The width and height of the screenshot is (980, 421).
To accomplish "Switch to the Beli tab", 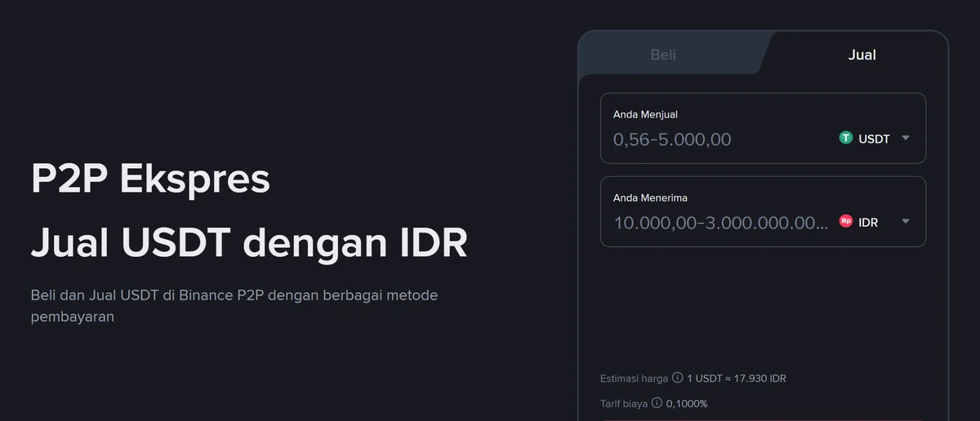I will (663, 55).
